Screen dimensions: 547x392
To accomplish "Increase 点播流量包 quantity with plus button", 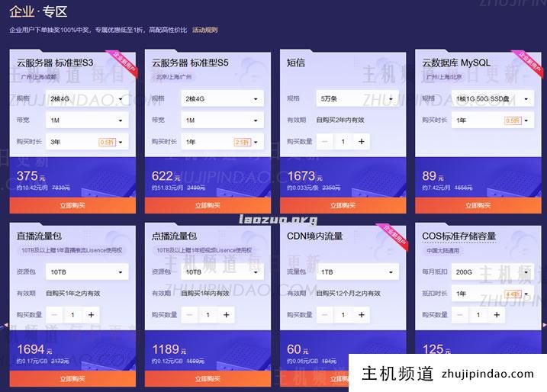I will 226,314.
